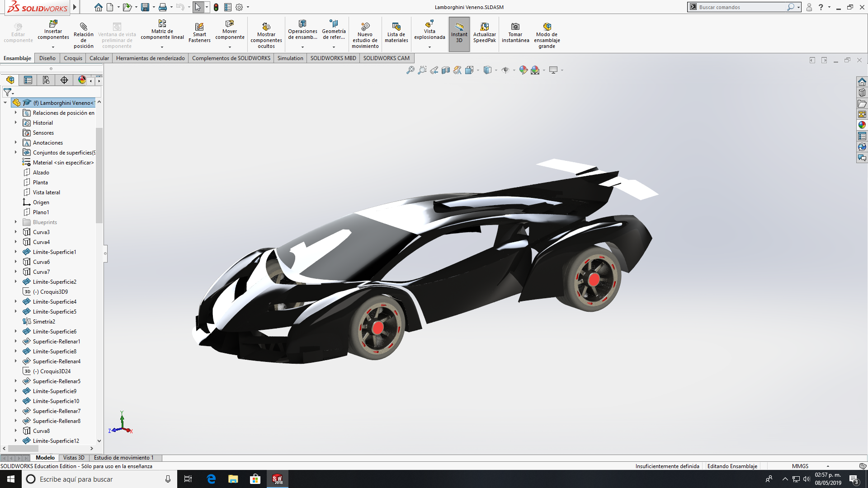Image resolution: width=868 pixels, height=488 pixels.
Task: Open Herramientas de renderizado tab
Action: coord(151,58)
